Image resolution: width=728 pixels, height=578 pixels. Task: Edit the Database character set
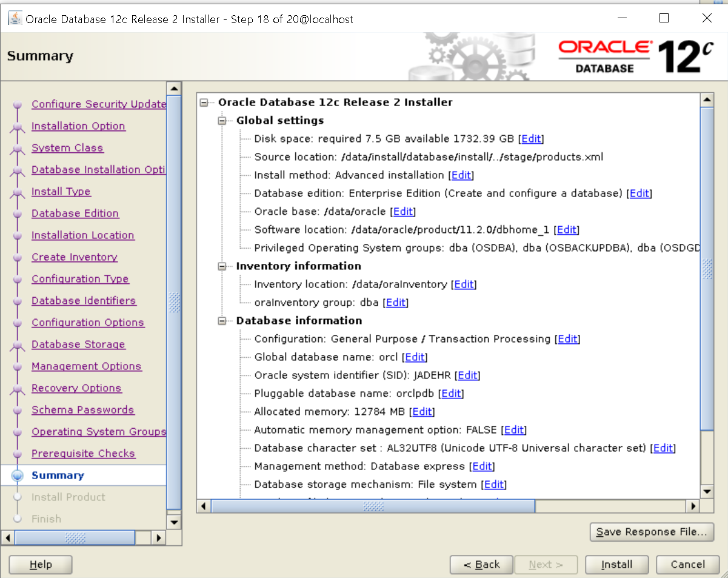tap(663, 448)
